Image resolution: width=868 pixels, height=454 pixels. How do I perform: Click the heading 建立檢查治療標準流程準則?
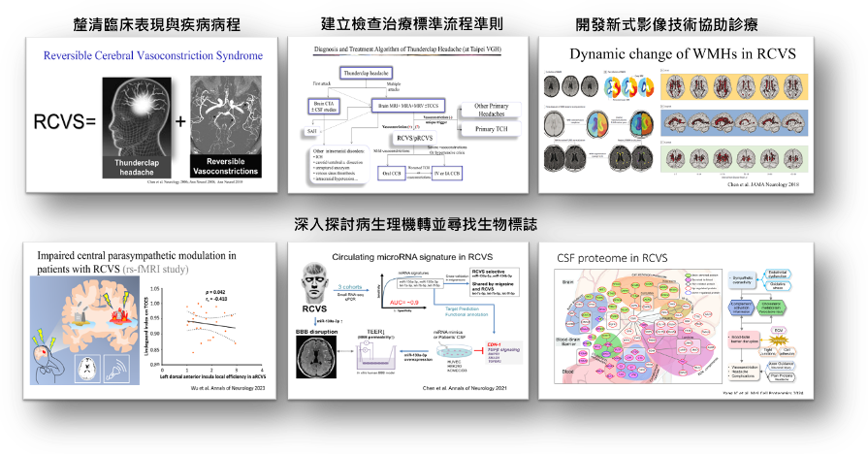click(x=412, y=24)
